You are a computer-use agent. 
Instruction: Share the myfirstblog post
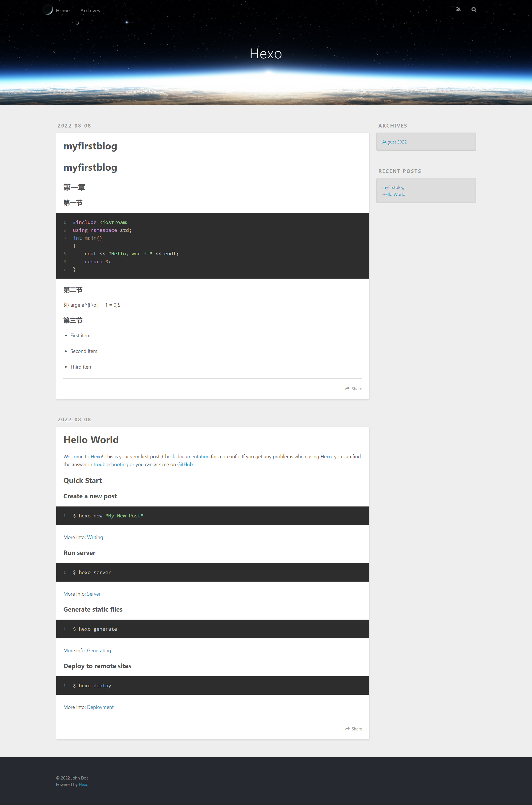[353, 388]
